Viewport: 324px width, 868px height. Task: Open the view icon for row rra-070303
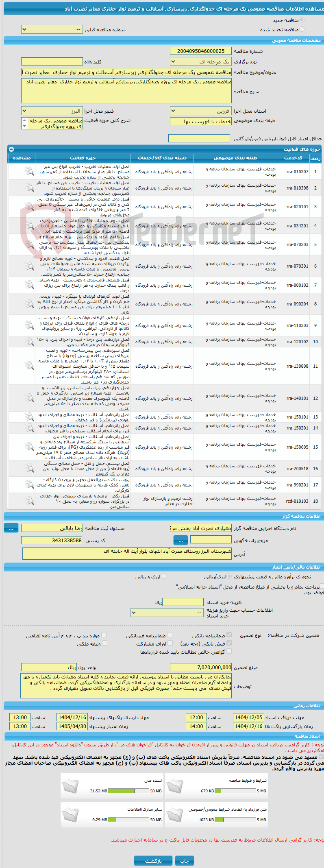tap(29, 244)
